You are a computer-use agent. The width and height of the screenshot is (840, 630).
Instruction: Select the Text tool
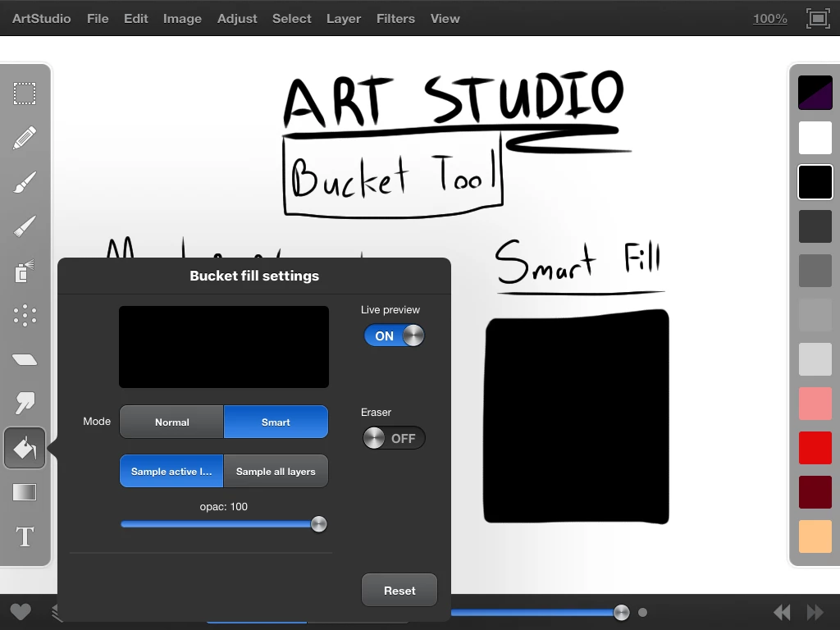[25, 536]
